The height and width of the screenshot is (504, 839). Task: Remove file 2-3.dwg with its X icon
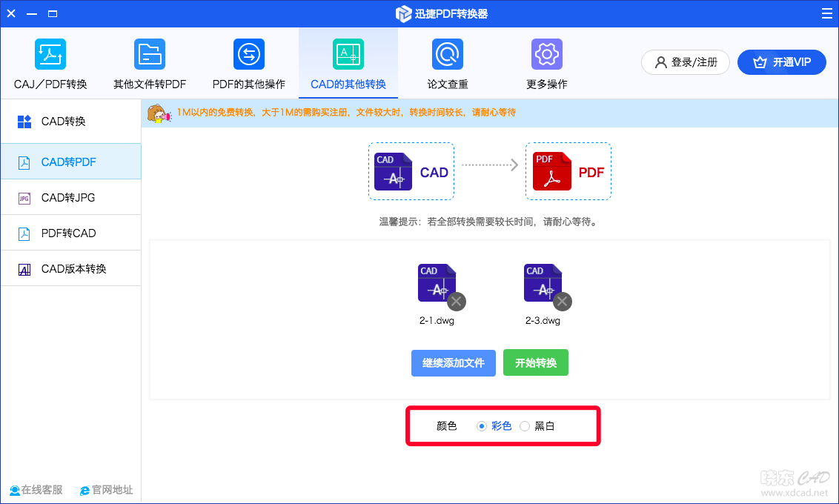pyautogui.click(x=563, y=302)
